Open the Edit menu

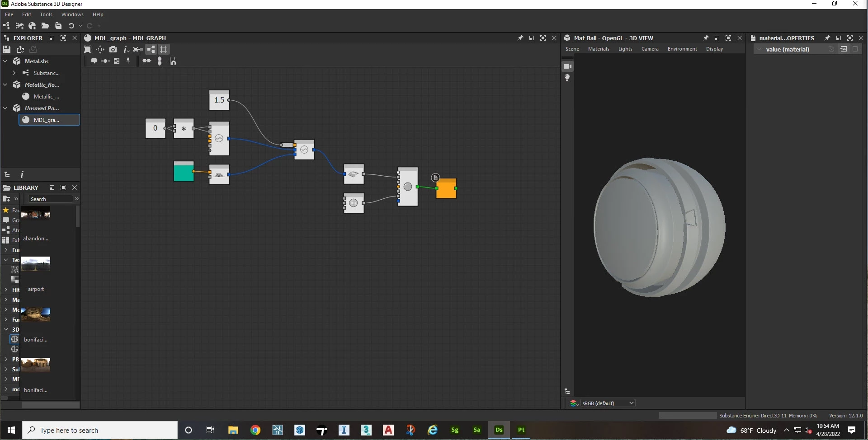coord(27,14)
